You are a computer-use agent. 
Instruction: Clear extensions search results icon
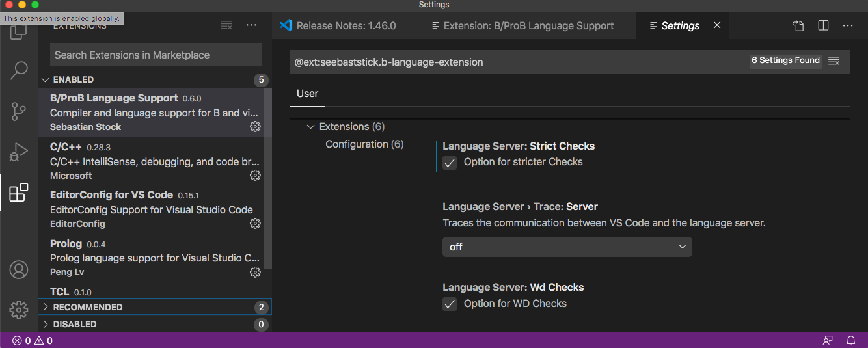tap(226, 25)
